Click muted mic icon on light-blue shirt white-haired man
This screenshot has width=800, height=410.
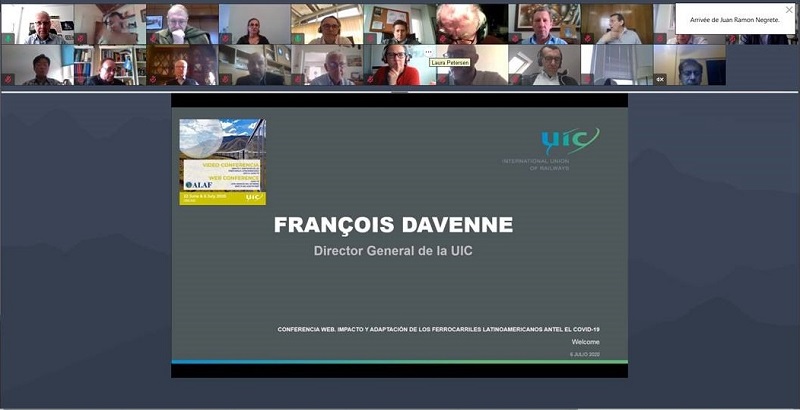[298, 80]
